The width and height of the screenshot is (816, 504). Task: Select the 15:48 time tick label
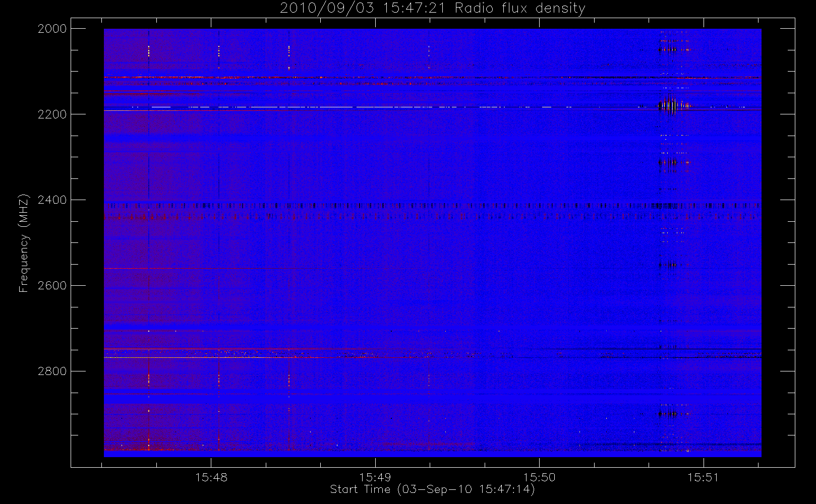click(x=211, y=477)
